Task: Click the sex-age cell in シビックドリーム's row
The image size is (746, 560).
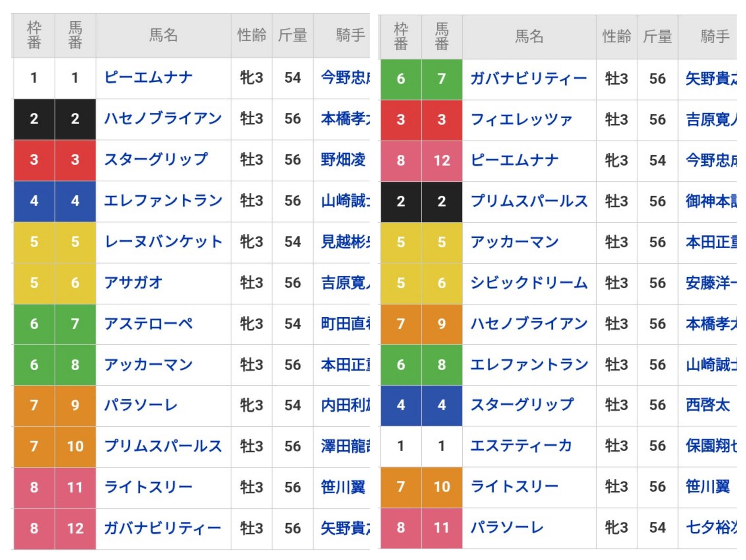Action: (x=616, y=283)
